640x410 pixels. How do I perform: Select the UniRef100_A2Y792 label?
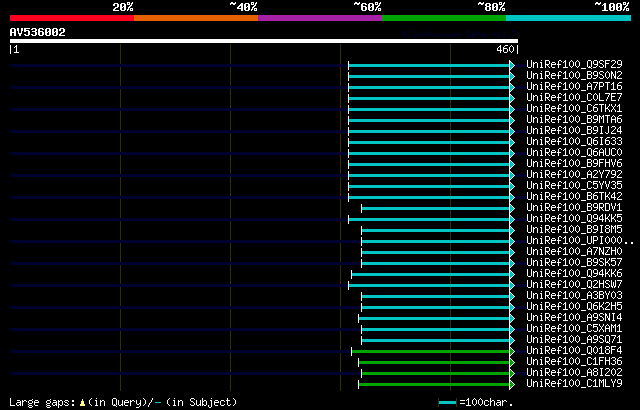[x=574, y=175]
